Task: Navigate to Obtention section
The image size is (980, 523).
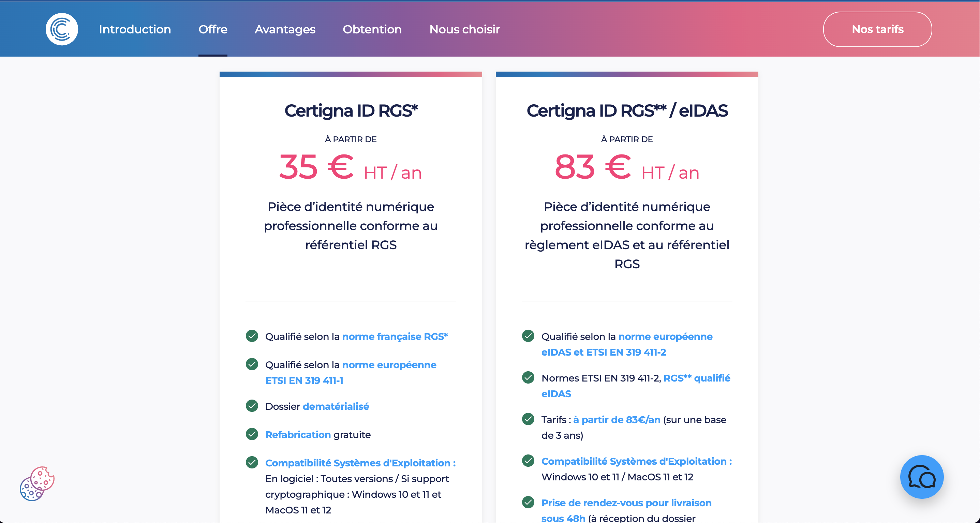Action: [x=372, y=29]
